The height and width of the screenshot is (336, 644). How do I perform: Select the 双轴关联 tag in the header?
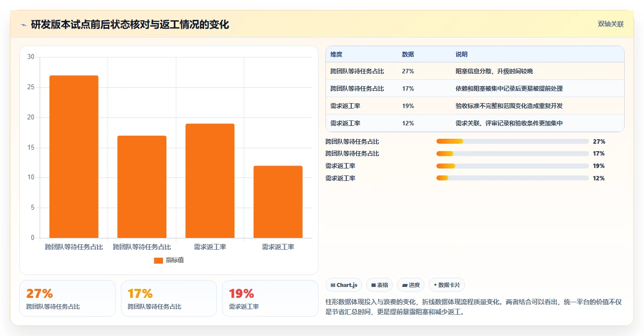[611, 24]
